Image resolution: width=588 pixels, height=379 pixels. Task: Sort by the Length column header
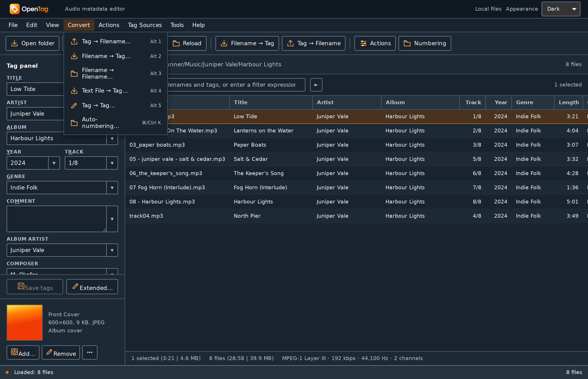(569, 102)
